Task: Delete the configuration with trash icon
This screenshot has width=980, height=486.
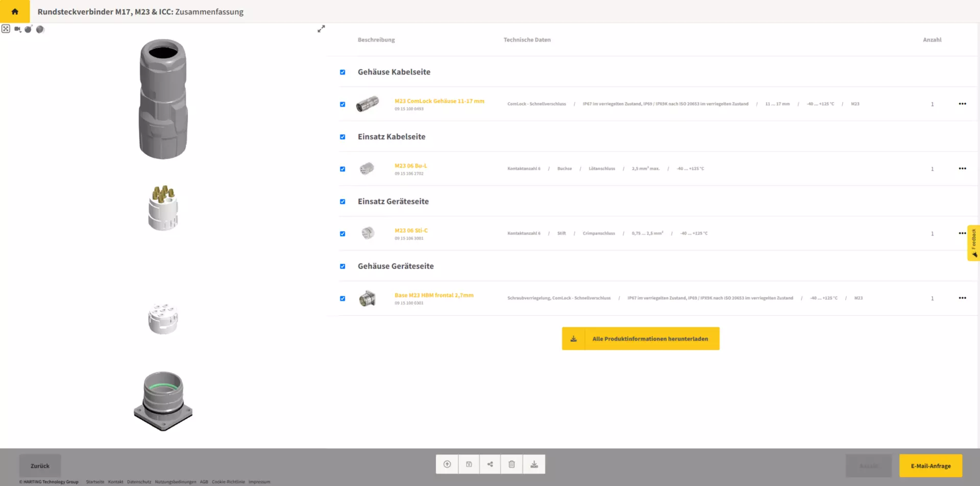Action: pos(511,464)
